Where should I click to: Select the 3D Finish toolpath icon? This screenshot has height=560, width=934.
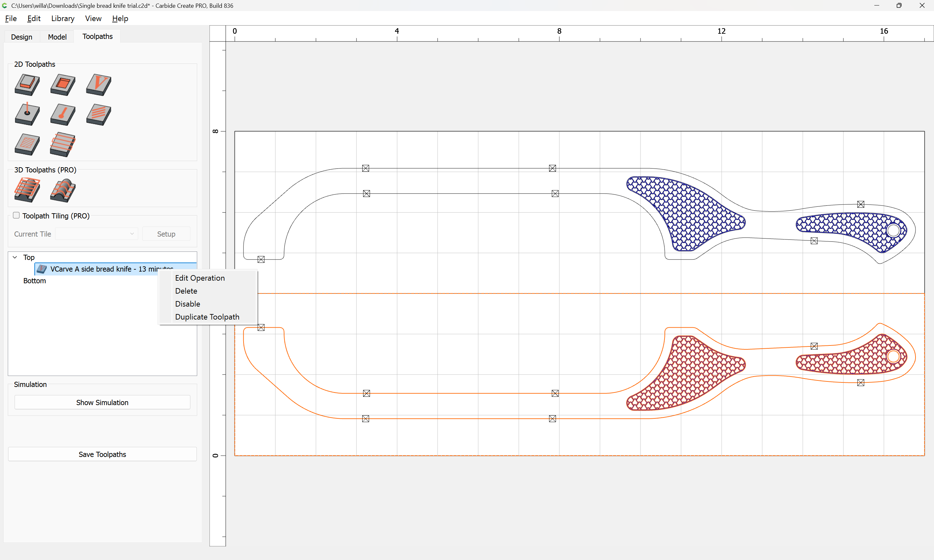point(63,190)
